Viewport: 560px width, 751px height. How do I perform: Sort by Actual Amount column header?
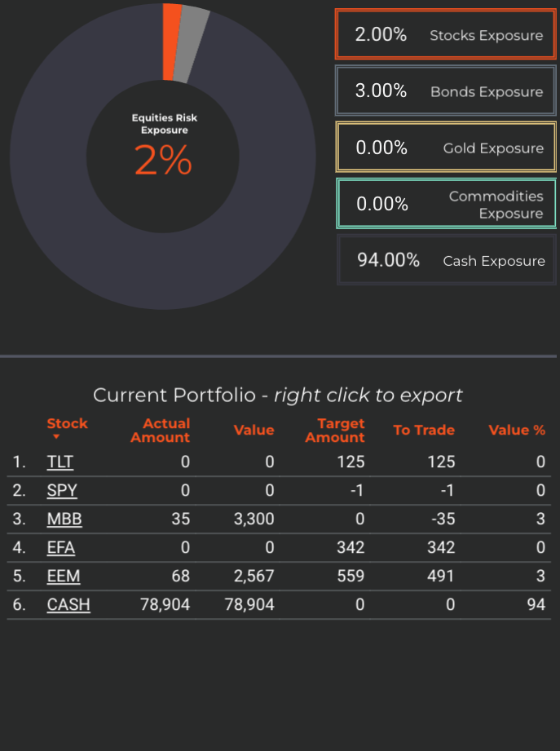[x=161, y=430]
